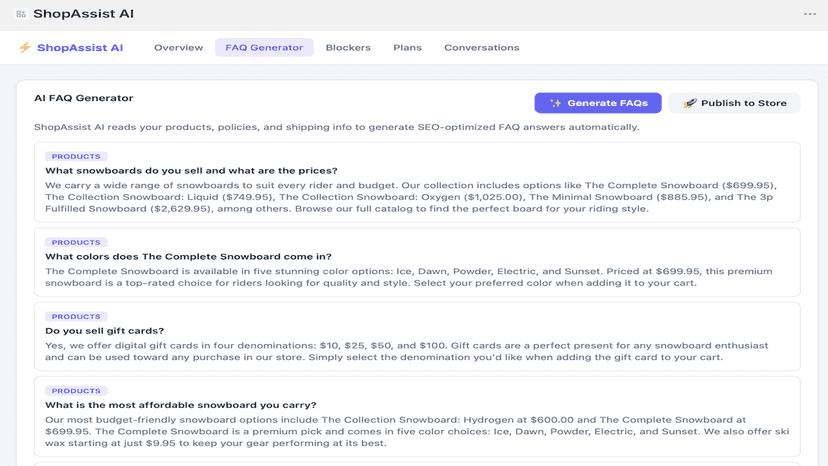Click the answer starting 'Our most budget-friendly snowboard options'

click(x=417, y=432)
